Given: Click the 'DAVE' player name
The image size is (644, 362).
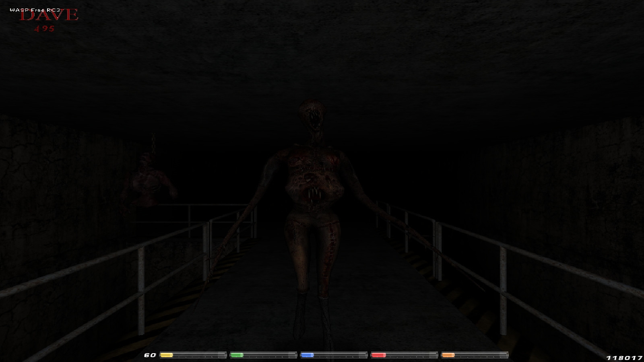Looking at the screenshot, I should (49, 15).
